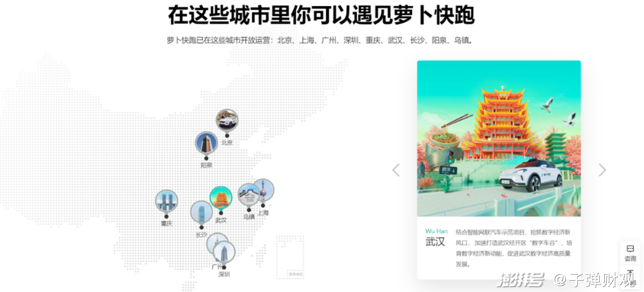644x292 pixels.
Task: Click the 上海 map label text
Action: tap(263, 213)
